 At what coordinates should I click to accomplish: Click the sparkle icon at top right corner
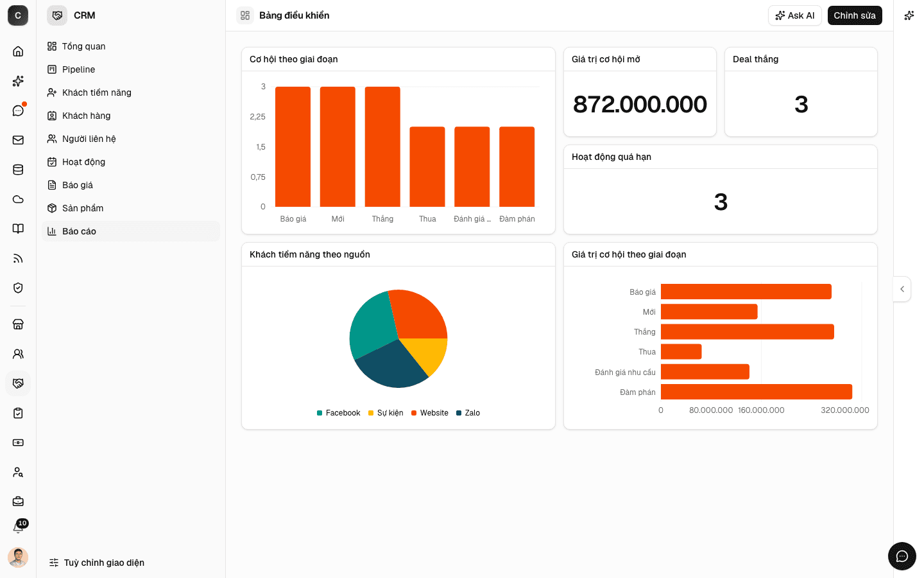tap(909, 15)
